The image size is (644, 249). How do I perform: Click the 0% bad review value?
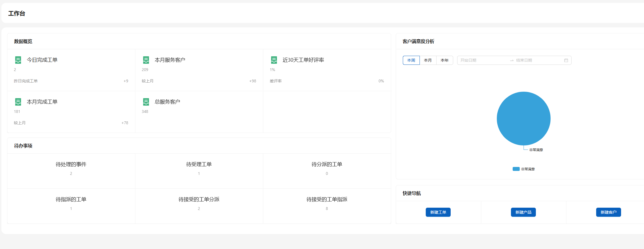[x=381, y=81]
